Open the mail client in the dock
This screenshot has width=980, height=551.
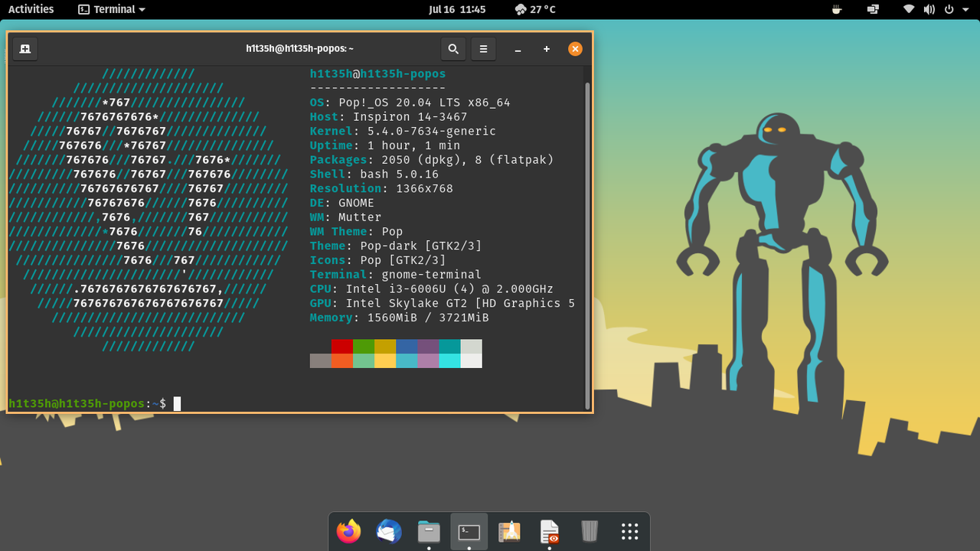point(389,531)
